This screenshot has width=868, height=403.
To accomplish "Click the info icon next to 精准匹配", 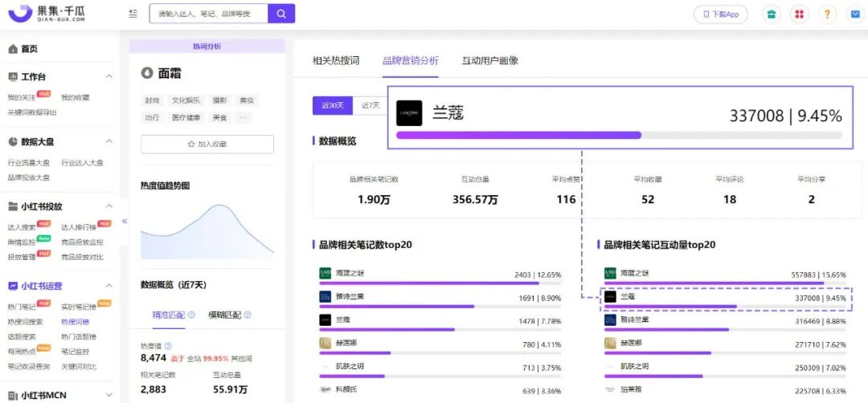I will click(191, 315).
